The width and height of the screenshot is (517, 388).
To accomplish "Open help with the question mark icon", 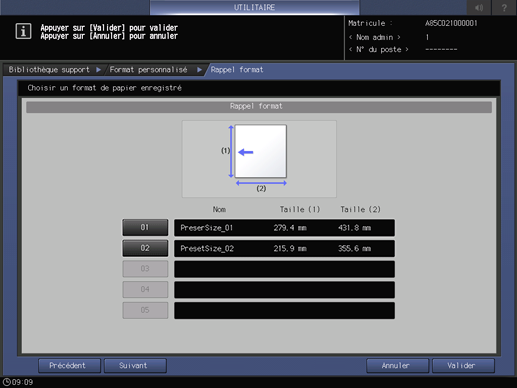I will tap(504, 7).
